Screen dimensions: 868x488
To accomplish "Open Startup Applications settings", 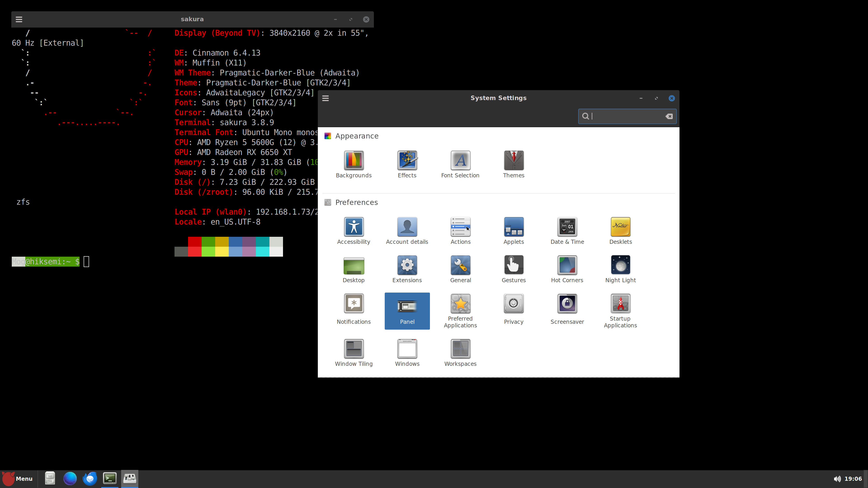I will pos(620,310).
